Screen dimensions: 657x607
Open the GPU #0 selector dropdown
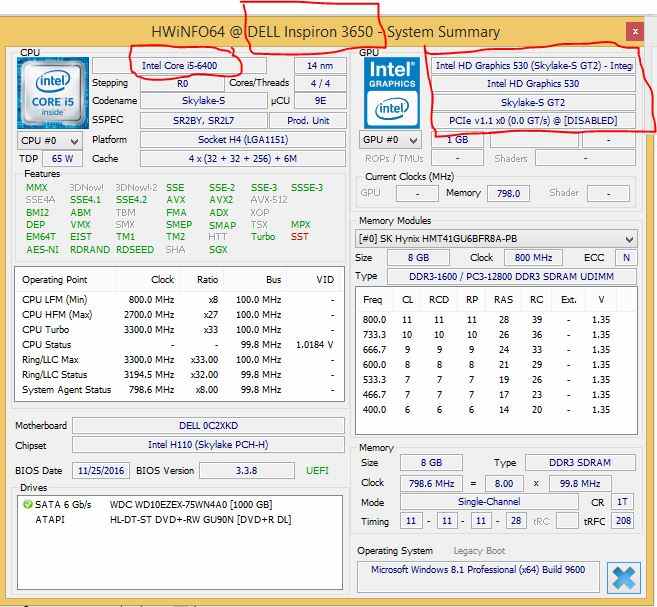pos(392,140)
